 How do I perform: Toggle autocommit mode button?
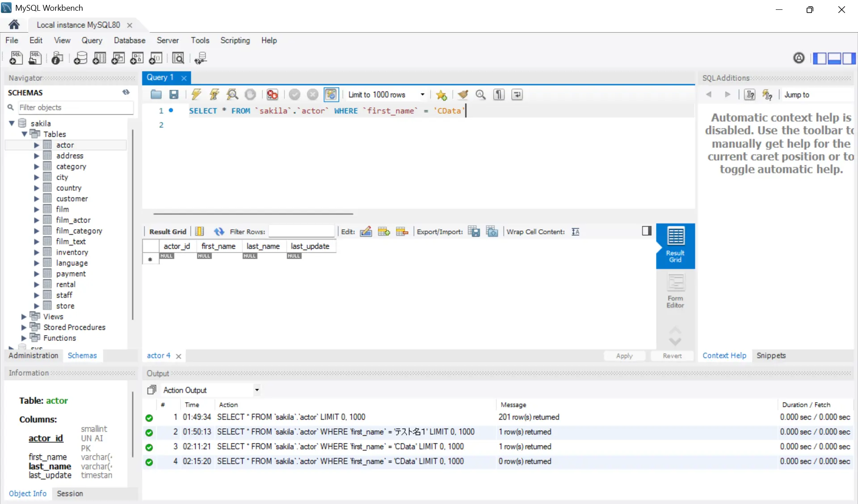coord(331,94)
